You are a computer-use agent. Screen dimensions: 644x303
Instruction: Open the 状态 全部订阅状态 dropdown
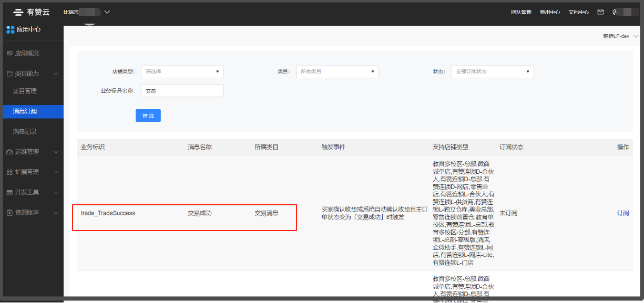[493, 71]
